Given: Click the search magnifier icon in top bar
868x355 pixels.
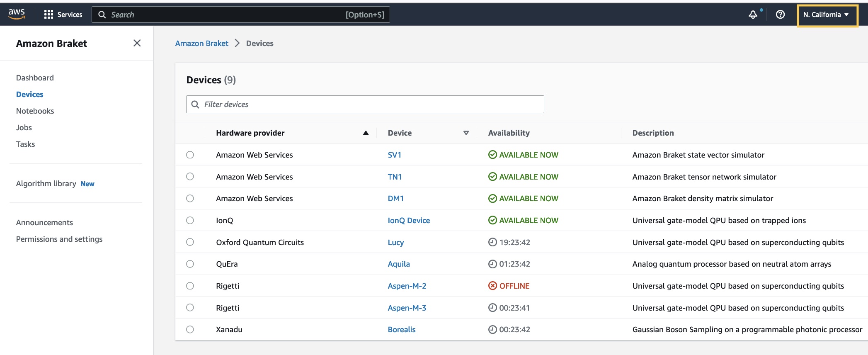Looking at the screenshot, I should [102, 15].
